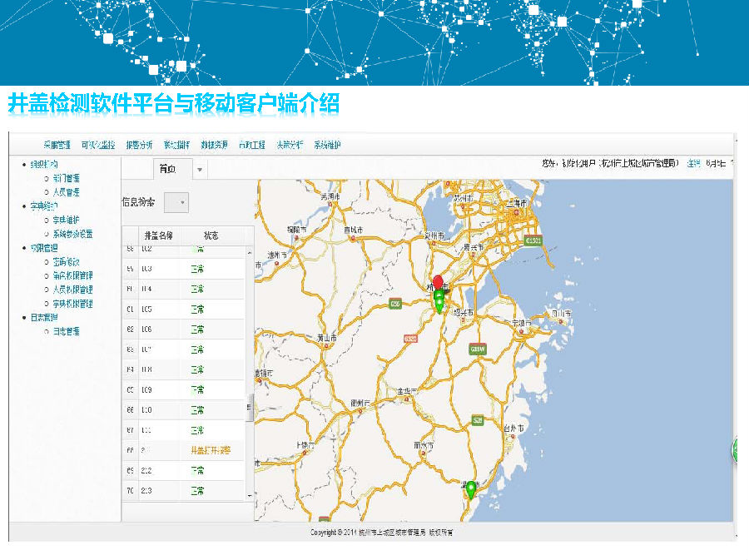Open 人员权限管理 in the sidebar
The height and width of the screenshot is (560, 749).
[72, 290]
